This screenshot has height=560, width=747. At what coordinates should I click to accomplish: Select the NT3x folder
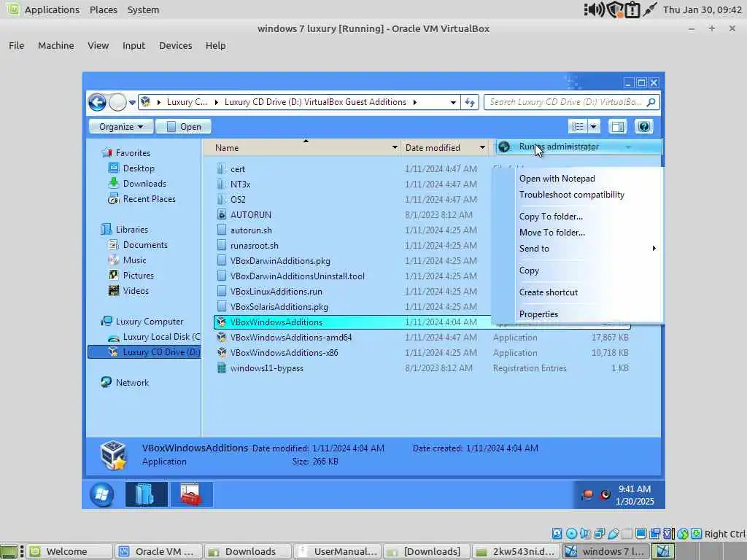(x=240, y=184)
